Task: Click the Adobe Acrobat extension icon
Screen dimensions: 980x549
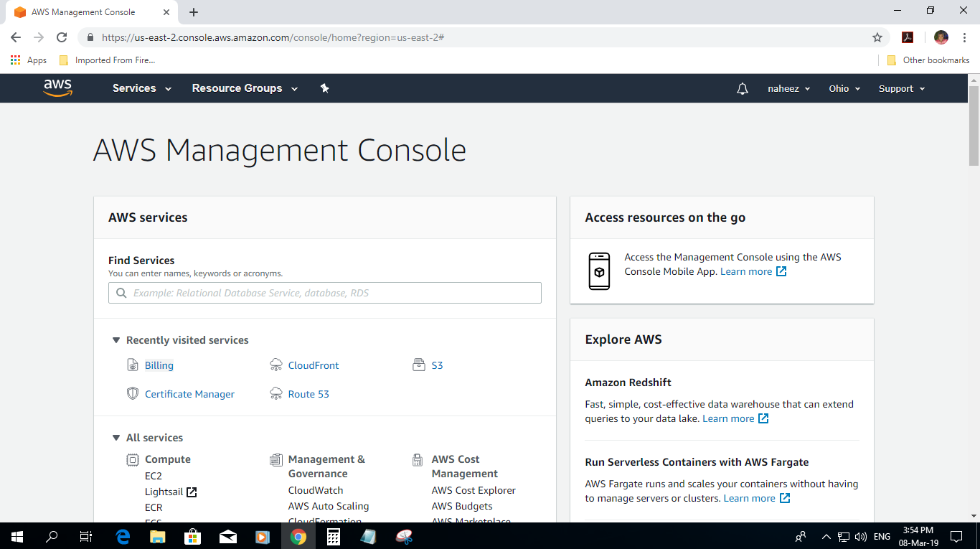Action: [908, 37]
